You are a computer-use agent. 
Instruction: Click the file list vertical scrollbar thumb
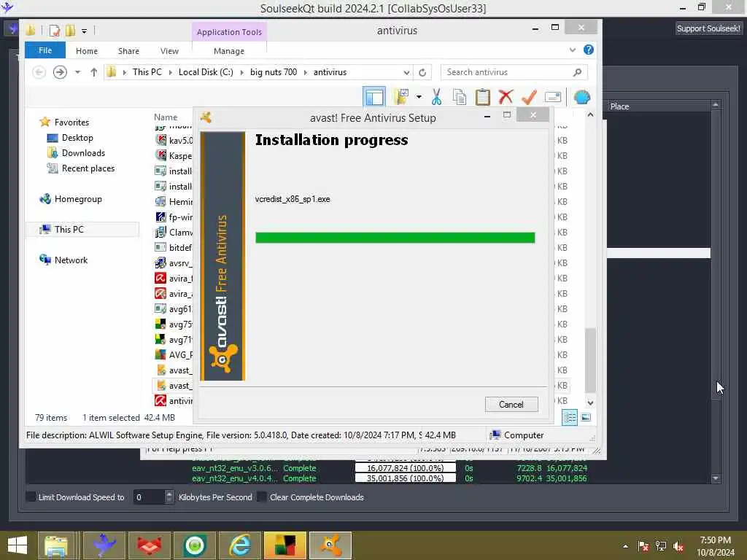coord(590,360)
